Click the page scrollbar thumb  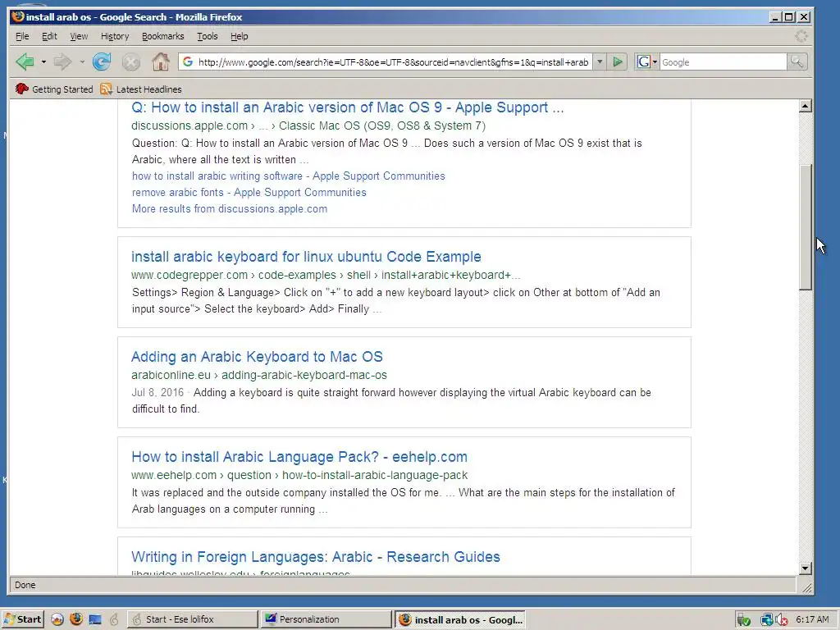click(806, 227)
